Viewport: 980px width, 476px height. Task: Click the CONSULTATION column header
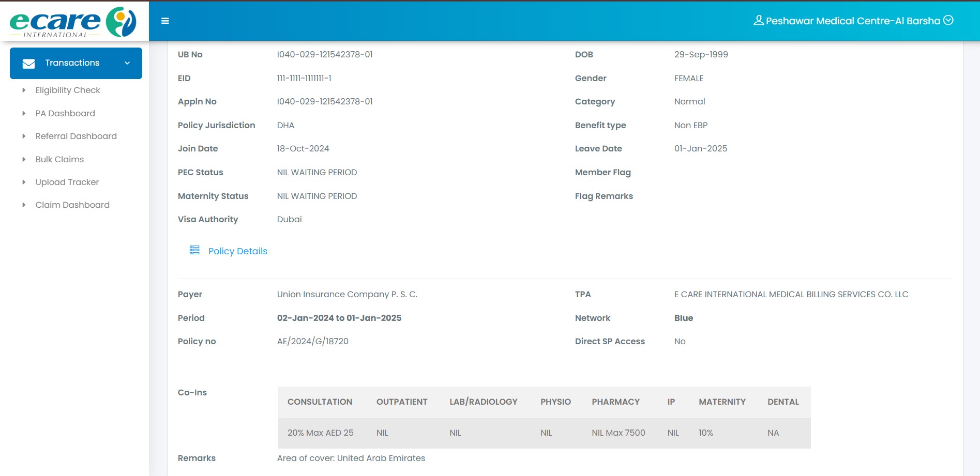pos(320,402)
